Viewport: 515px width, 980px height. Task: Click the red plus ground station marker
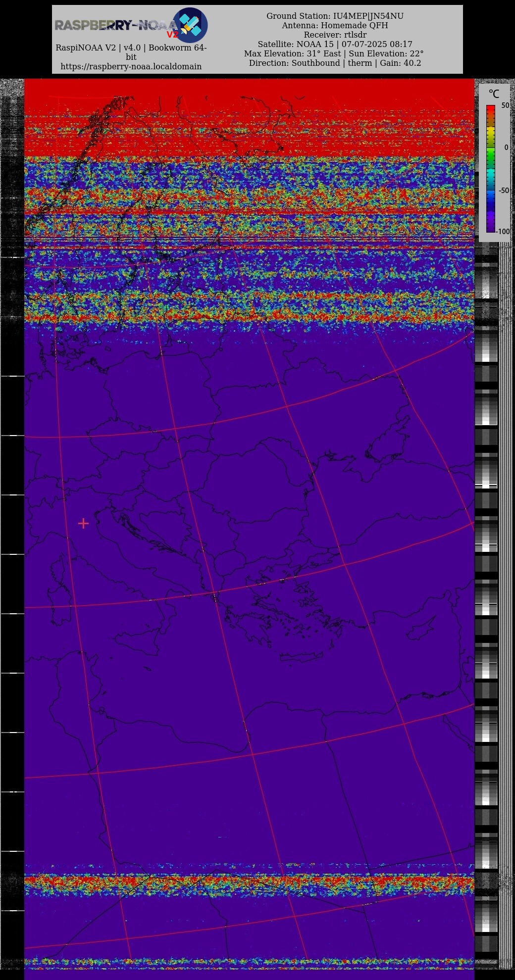click(x=83, y=523)
